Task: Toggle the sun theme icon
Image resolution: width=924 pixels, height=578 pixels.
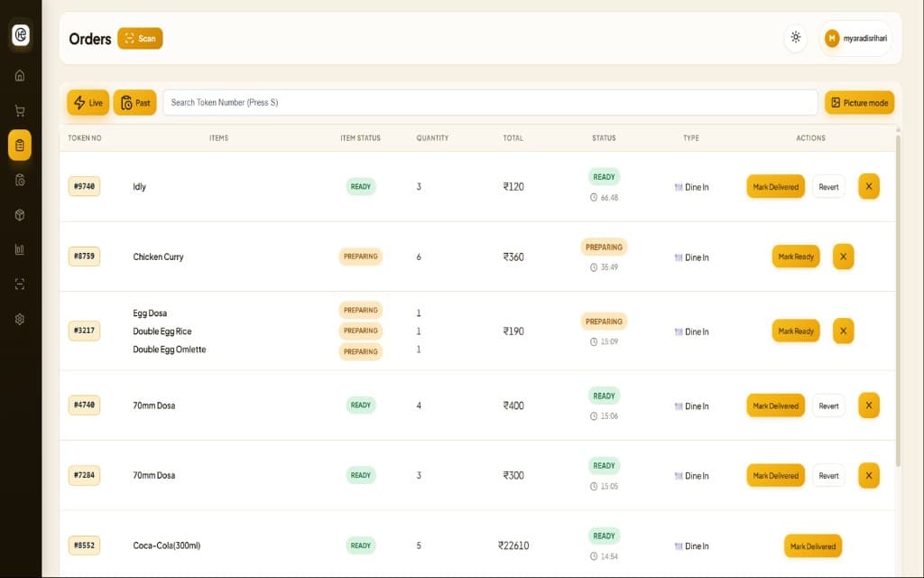Action: (x=796, y=38)
